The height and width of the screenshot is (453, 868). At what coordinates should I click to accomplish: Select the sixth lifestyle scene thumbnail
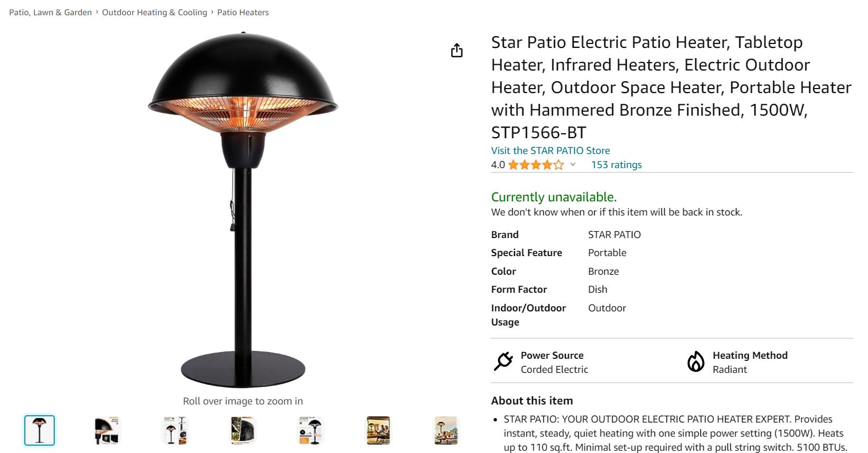(378, 430)
